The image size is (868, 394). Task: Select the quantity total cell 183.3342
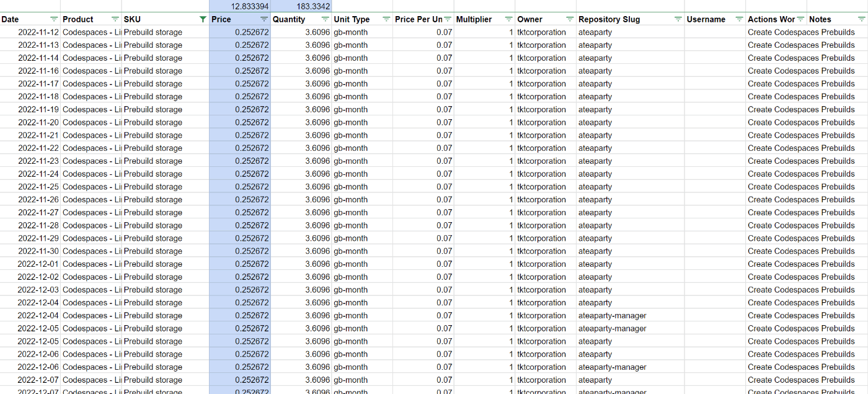pos(301,6)
